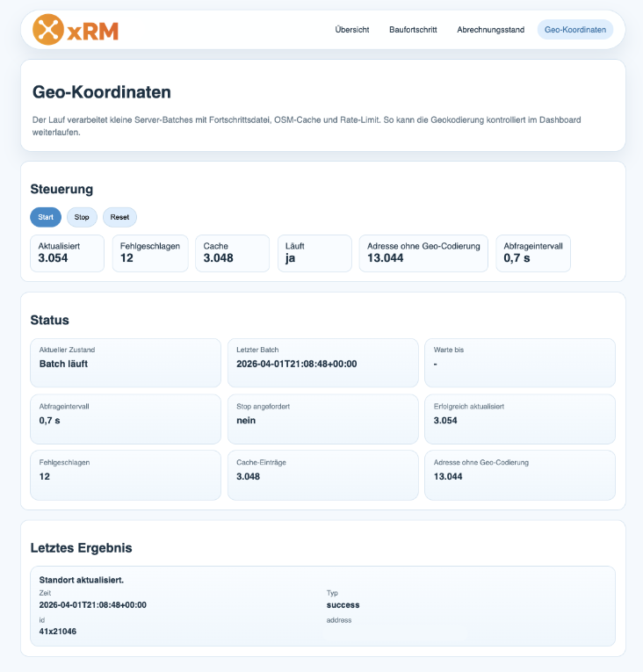Click the id value 41x21046
The image size is (643, 672).
pyautogui.click(x=57, y=632)
